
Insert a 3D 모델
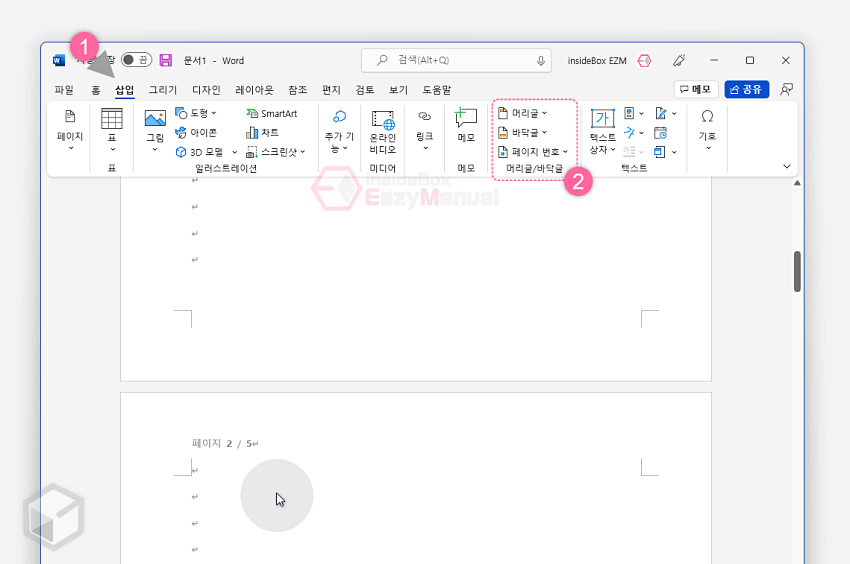pyautogui.click(x=199, y=152)
